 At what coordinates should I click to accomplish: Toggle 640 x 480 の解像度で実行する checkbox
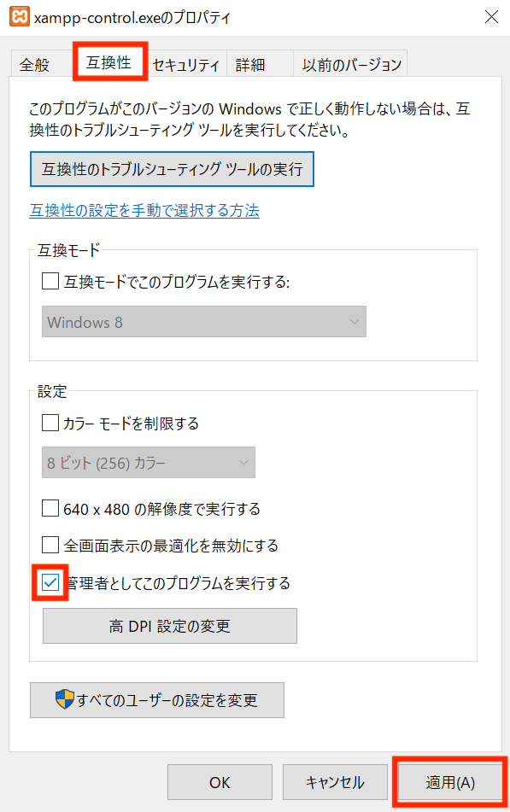pos(50,508)
